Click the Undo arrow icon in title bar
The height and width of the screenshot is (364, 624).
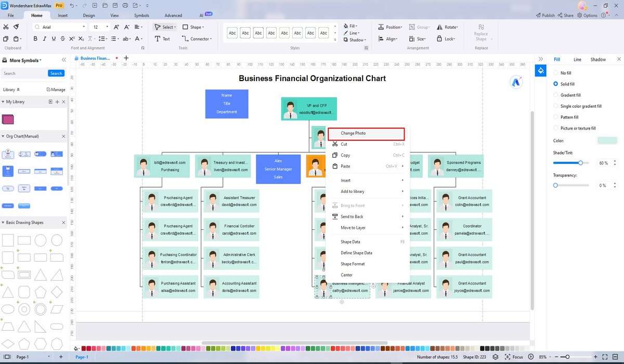coord(71,5)
